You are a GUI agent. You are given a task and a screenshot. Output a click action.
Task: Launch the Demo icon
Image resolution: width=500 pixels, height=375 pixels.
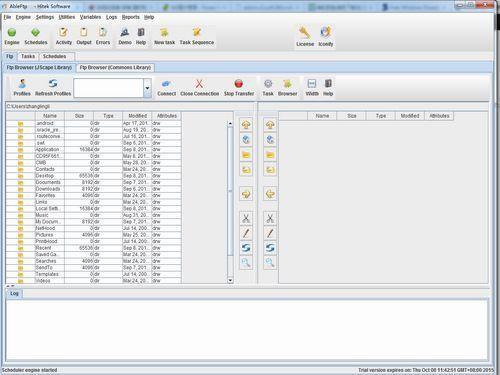pos(125,33)
